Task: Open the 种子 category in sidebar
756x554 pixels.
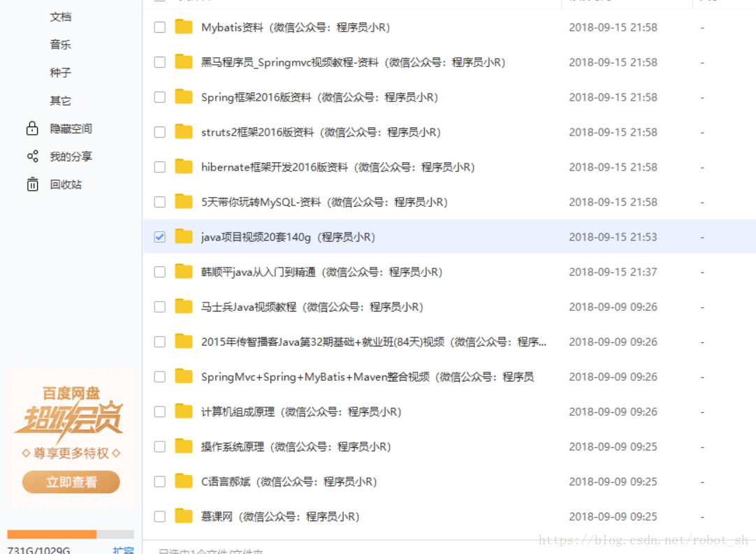Action: coord(60,73)
